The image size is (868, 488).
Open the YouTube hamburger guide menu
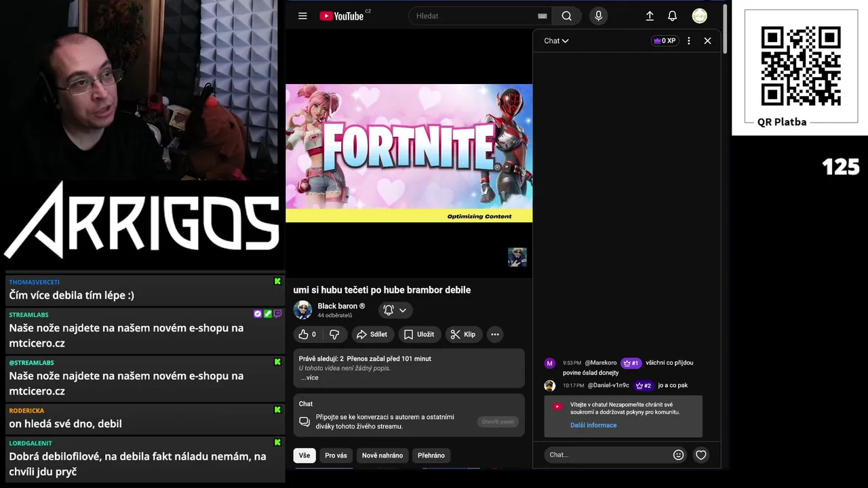pos(302,16)
